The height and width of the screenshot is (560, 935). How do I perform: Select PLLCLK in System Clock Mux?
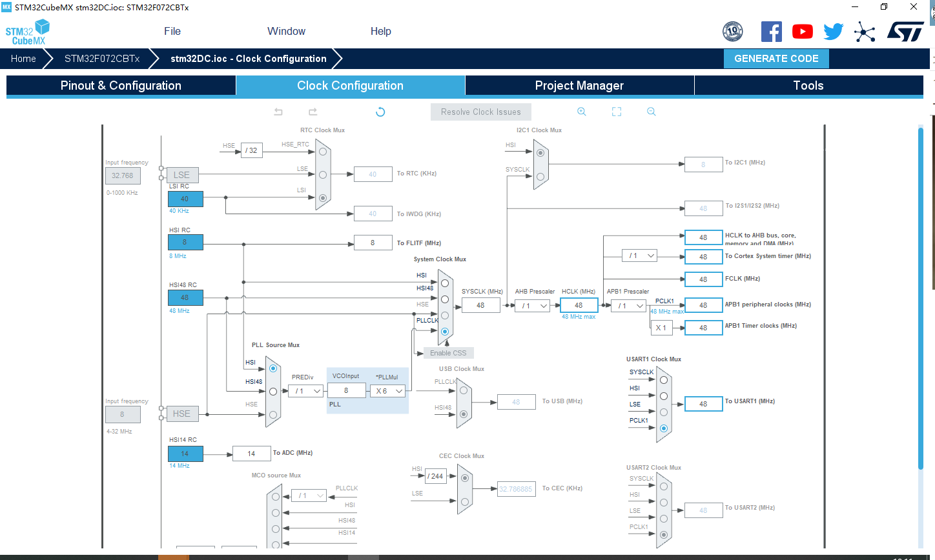point(445,332)
